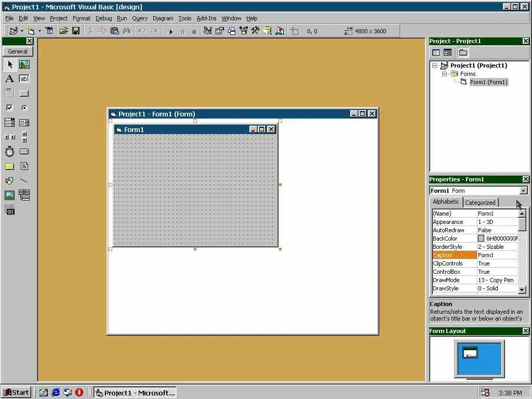Switch to the Categorized properties tab

point(480,203)
